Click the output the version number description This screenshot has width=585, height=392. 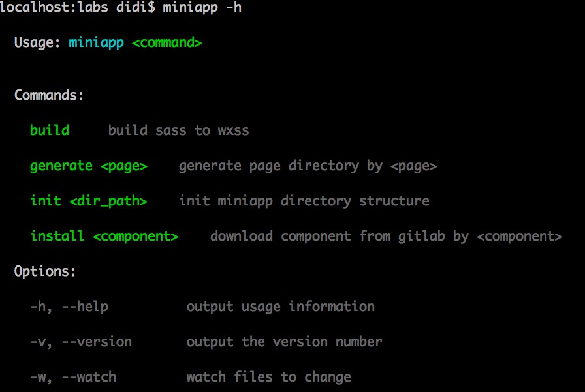click(284, 342)
